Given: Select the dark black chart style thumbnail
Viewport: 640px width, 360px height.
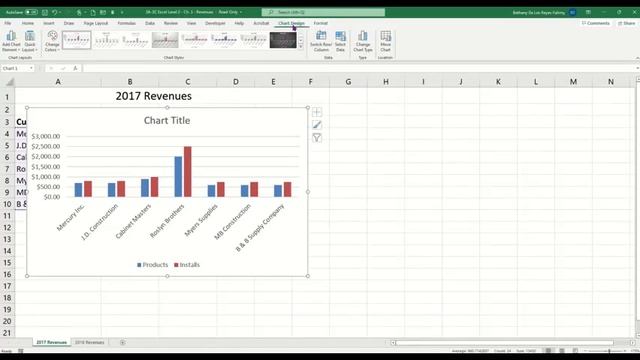Looking at the screenshot, I should 283,40.
